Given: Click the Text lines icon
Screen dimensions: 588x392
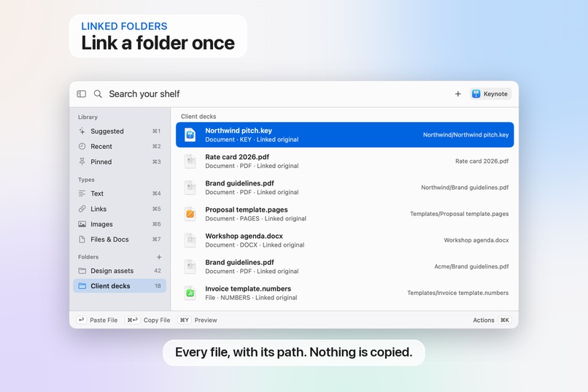Looking at the screenshot, I should (x=82, y=193).
